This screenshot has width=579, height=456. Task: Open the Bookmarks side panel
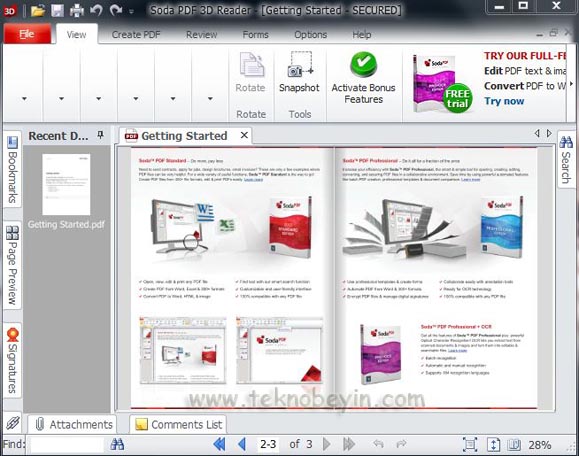[x=12, y=170]
